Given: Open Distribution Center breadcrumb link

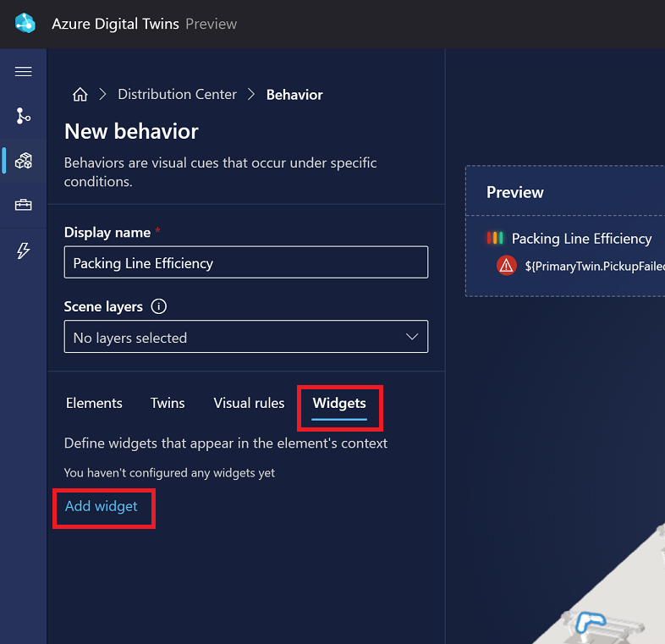Looking at the screenshot, I should point(178,94).
